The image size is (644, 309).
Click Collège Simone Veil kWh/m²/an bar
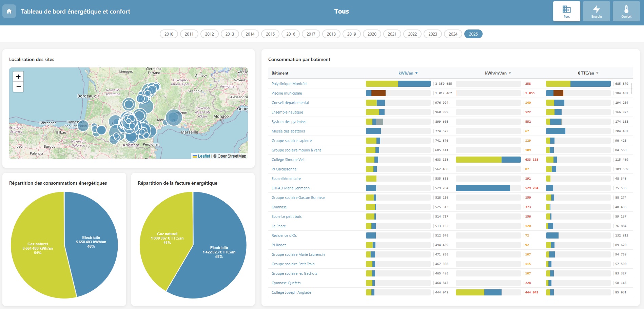pos(488,160)
